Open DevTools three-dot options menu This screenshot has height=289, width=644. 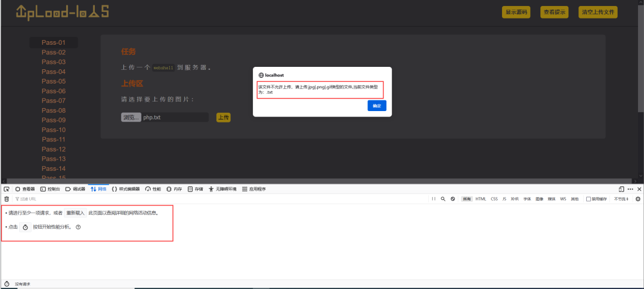(x=630, y=189)
